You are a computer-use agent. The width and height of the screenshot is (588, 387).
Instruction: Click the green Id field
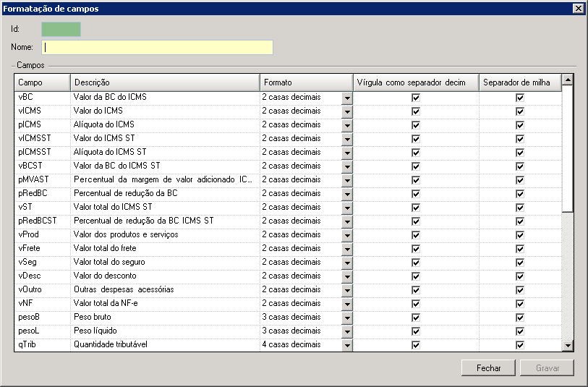61,29
